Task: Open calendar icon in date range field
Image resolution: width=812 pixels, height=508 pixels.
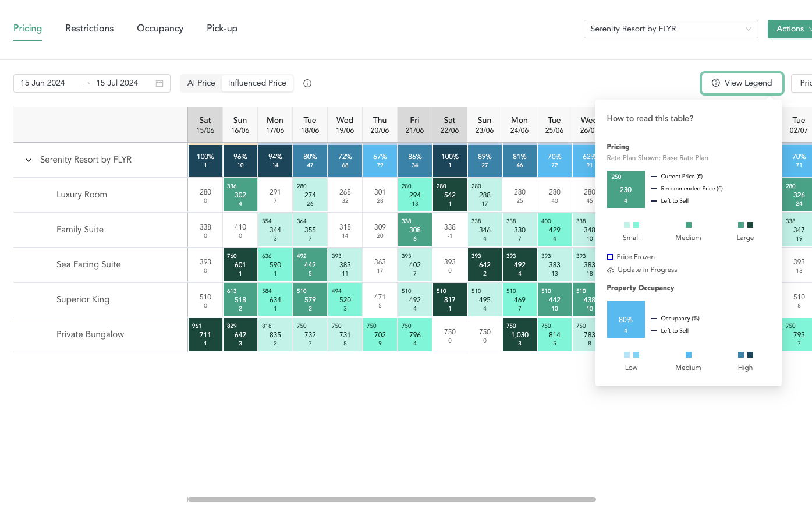Action: pyautogui.click(x=159, y=83)
